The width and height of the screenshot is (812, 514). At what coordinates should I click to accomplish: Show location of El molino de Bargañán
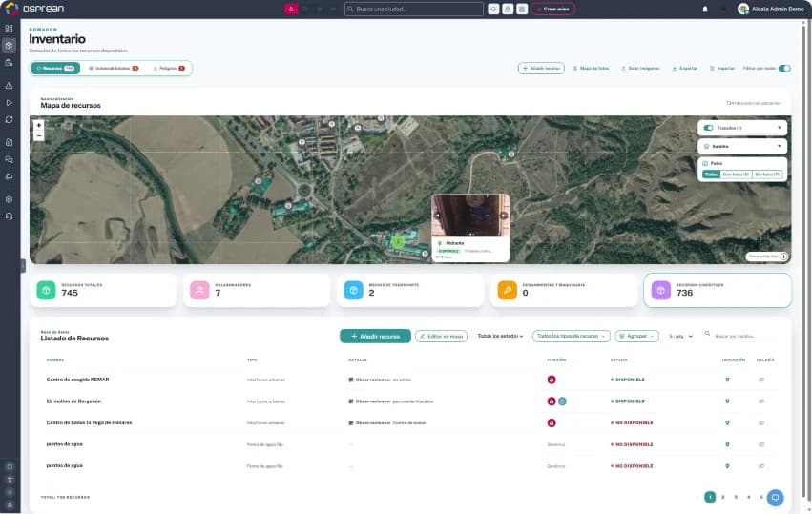pyautogui.click(x=727, y=401)
